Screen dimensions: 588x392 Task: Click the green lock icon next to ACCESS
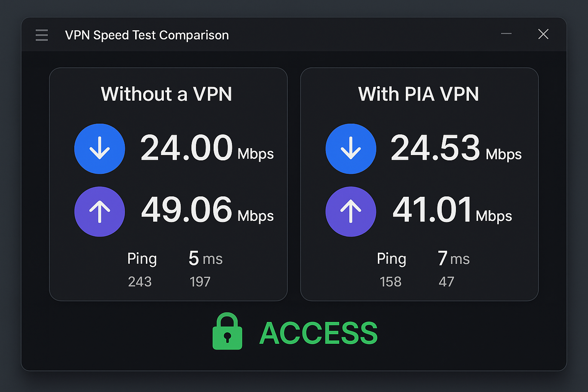click(x=227, y=332)
